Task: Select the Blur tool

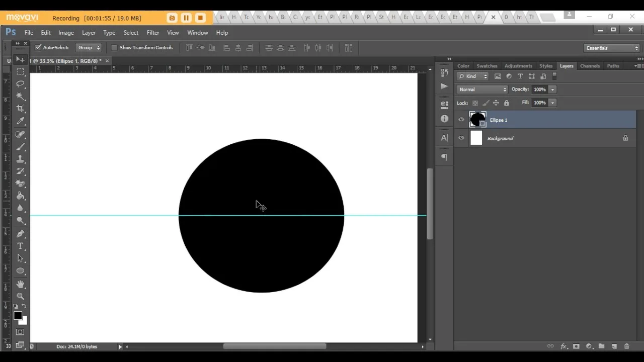Action: (x=20, y=208)
